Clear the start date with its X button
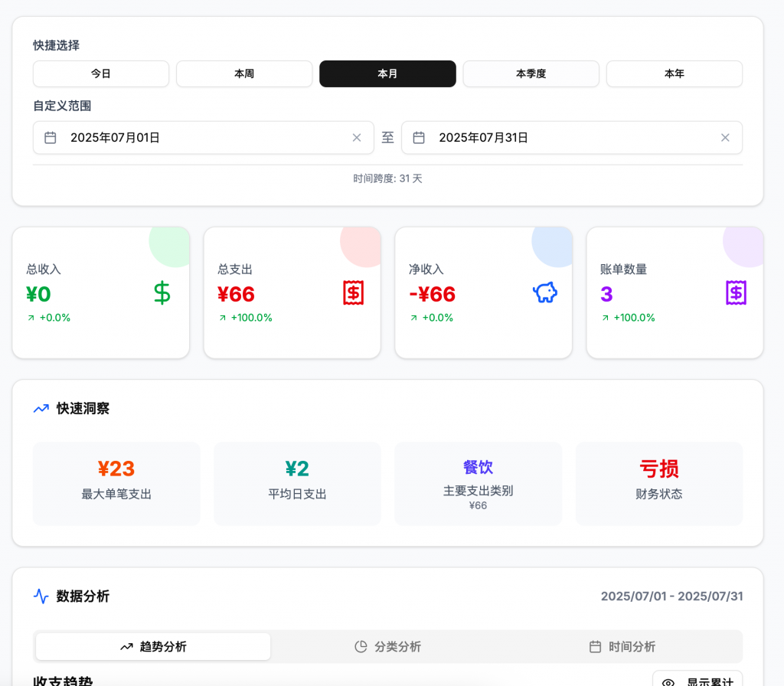The width and height of the screenshot is (784, 686). [356, 138]
